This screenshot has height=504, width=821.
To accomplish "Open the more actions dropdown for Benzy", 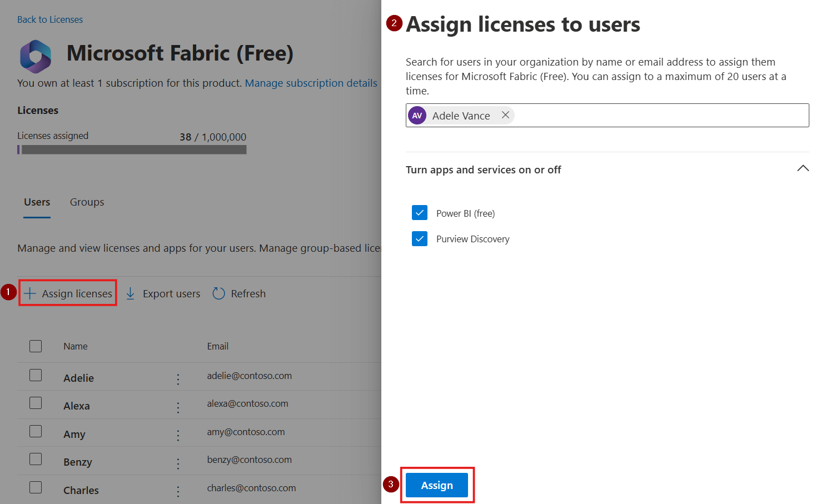I will pos(178,462).
